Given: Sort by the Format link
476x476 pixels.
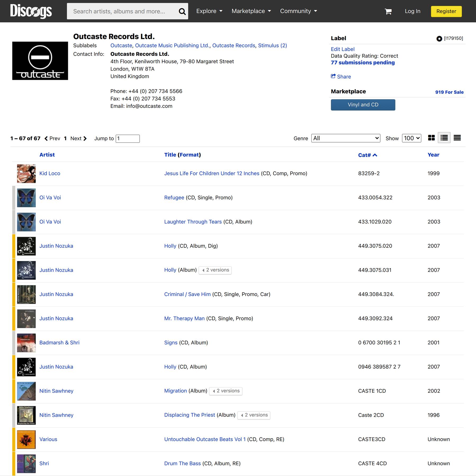Looking at the screenshot, I should (189, 155).
